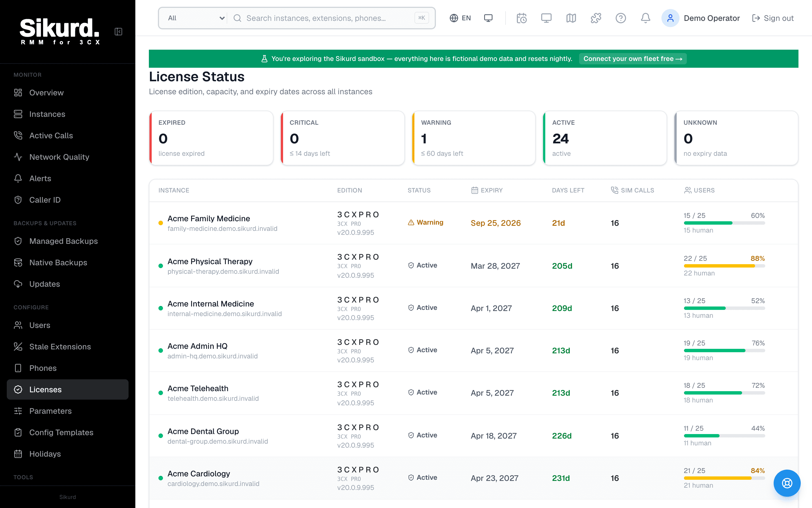Screen dimensions: 812x508
Task: Open Holidays in sidebar
Action: coord(67,454)
